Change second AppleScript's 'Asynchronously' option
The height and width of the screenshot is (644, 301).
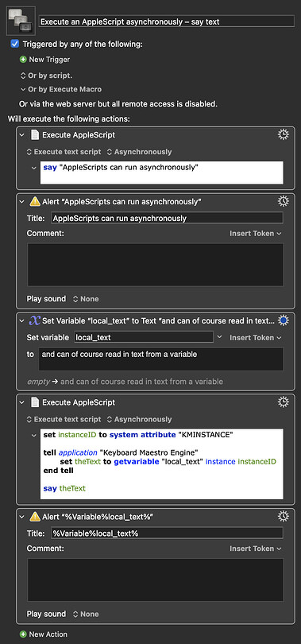[x=139, y=419]
